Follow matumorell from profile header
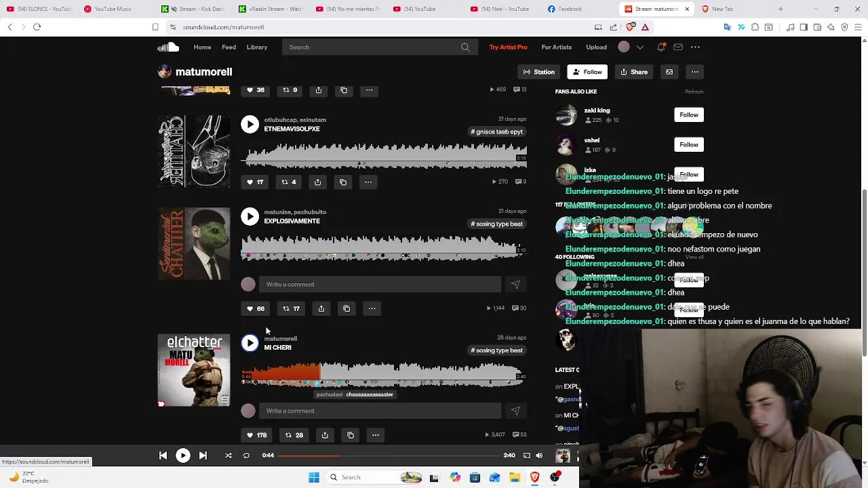 pyautogui.click(x=587, y=72)
